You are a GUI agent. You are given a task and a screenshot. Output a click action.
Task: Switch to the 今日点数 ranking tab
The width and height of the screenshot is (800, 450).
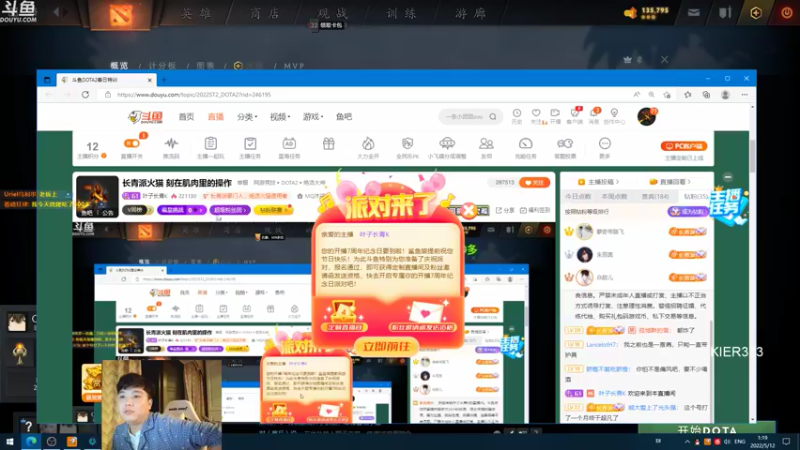578,196
